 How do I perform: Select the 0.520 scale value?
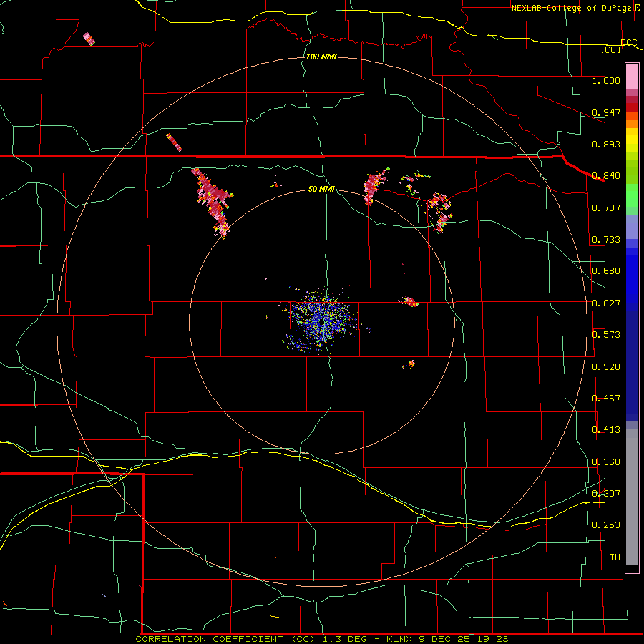click(606, 366)
